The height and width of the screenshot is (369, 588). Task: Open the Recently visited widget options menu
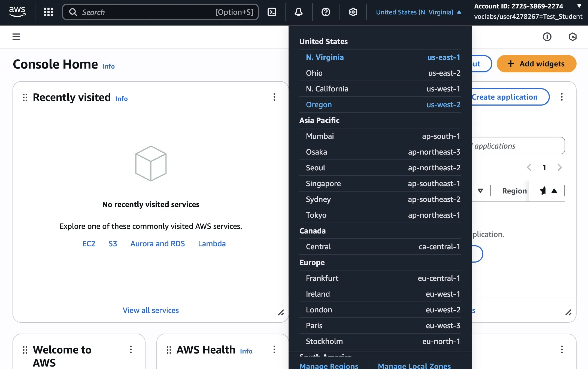(x=274, y=97)
